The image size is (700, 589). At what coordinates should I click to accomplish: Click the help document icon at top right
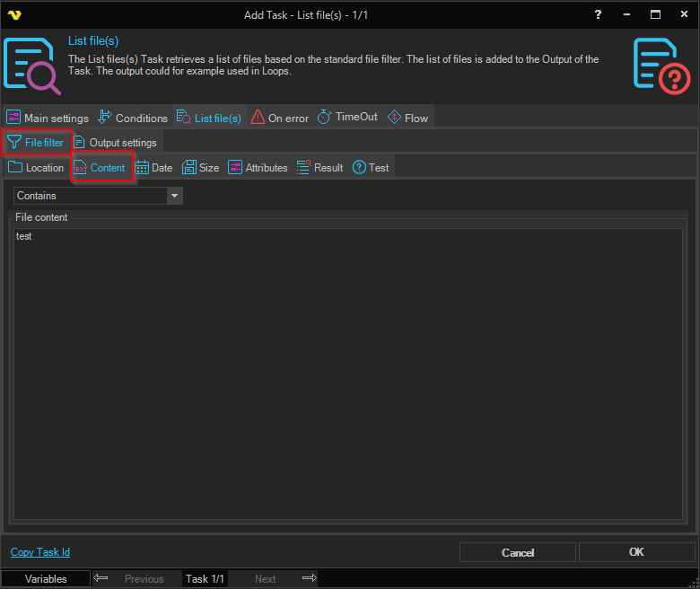point(661,65)
